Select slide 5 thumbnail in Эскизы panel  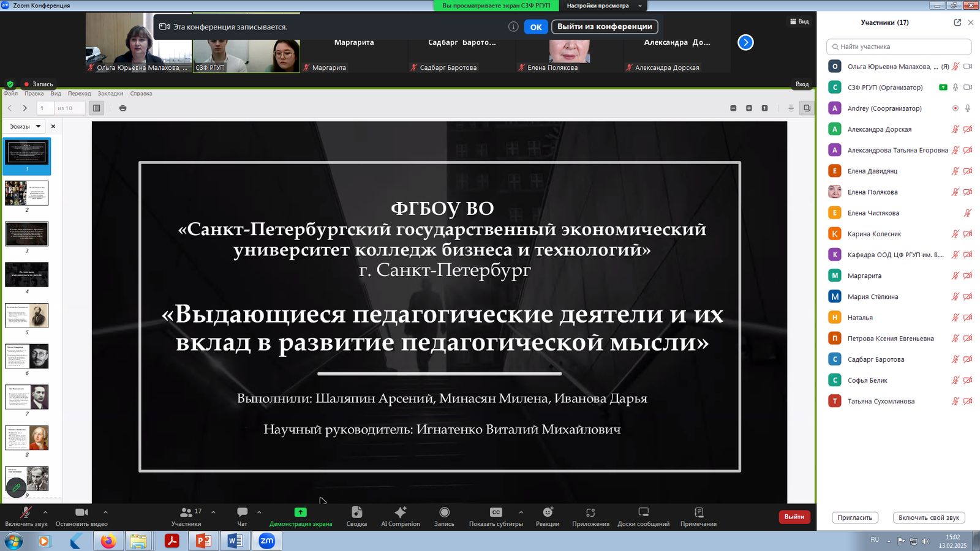tap(27, 316)
